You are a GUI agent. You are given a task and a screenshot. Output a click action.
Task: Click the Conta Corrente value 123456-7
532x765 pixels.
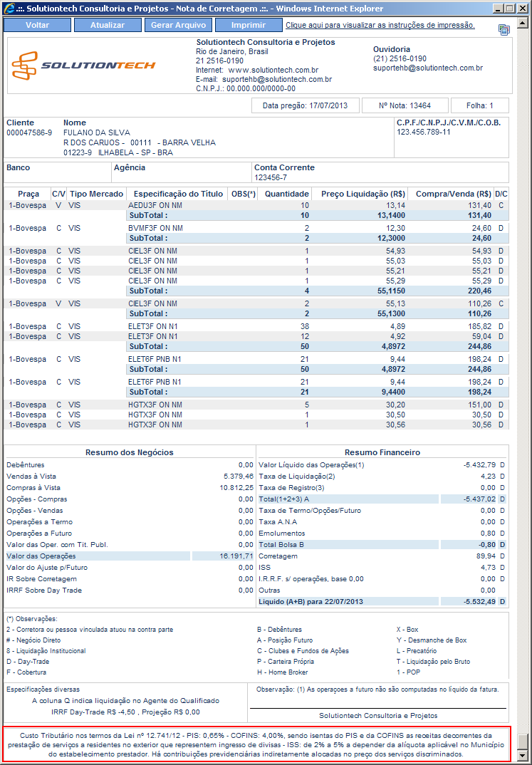click(x=271, y=177)
